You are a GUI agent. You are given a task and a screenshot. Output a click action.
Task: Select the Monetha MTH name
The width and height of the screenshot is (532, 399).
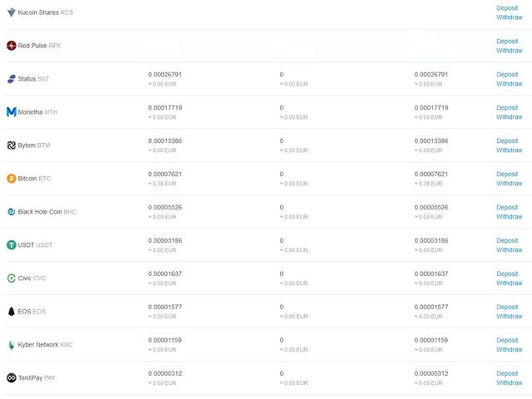[x=37, y=112]
